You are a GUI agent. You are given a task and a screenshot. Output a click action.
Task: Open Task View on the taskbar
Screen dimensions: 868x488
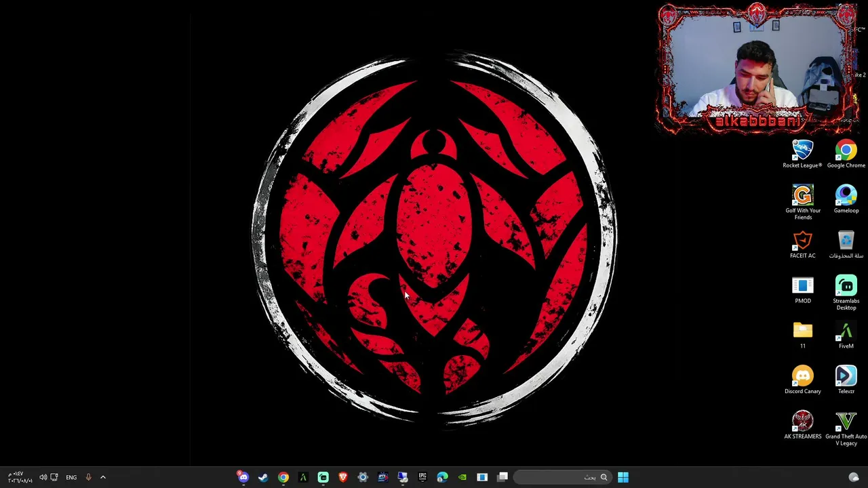pyautogui.click(x=502, y=477)
